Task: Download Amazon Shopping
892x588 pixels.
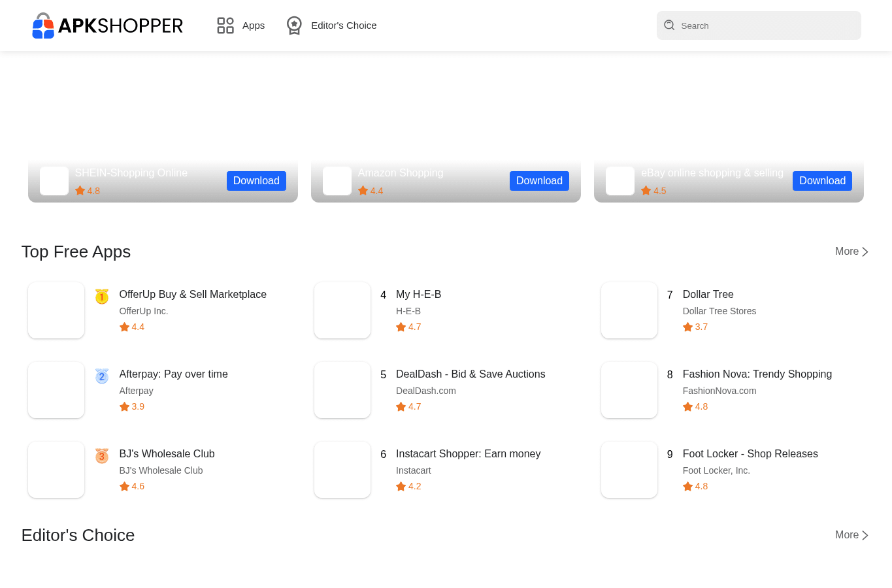Action: pyautogui.click(x=539, y=181)
